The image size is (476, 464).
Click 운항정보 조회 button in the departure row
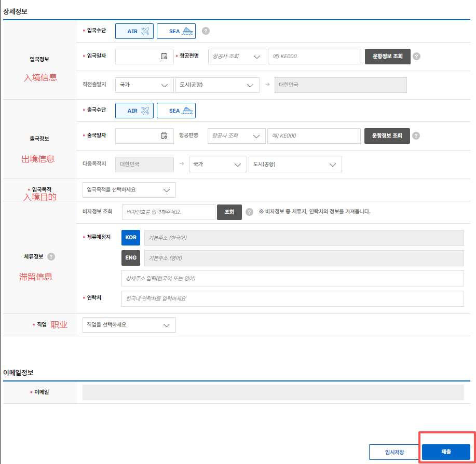point(387,135)
